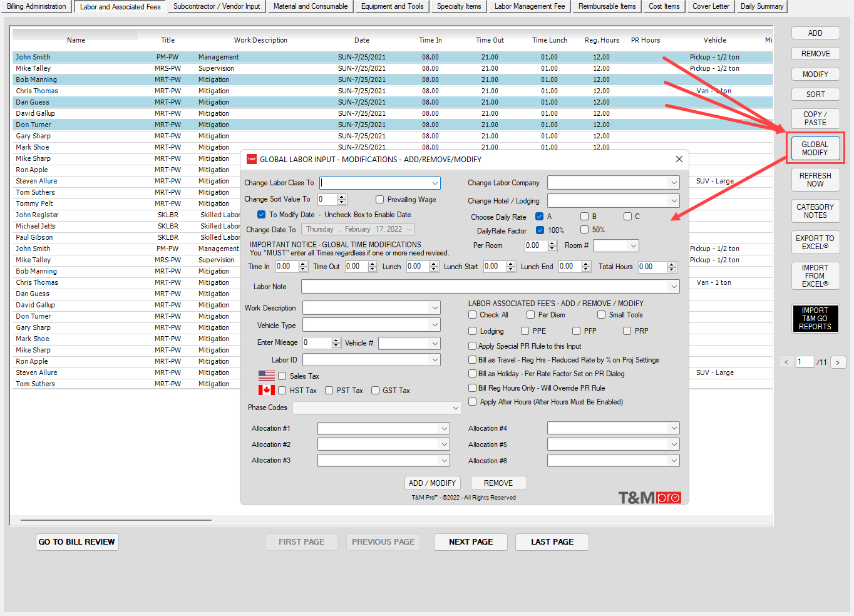The height and width of the screenshot is (616, 854).
Task: Click the Canadian flag icon beside HST Tax
Action: [267, 390]
